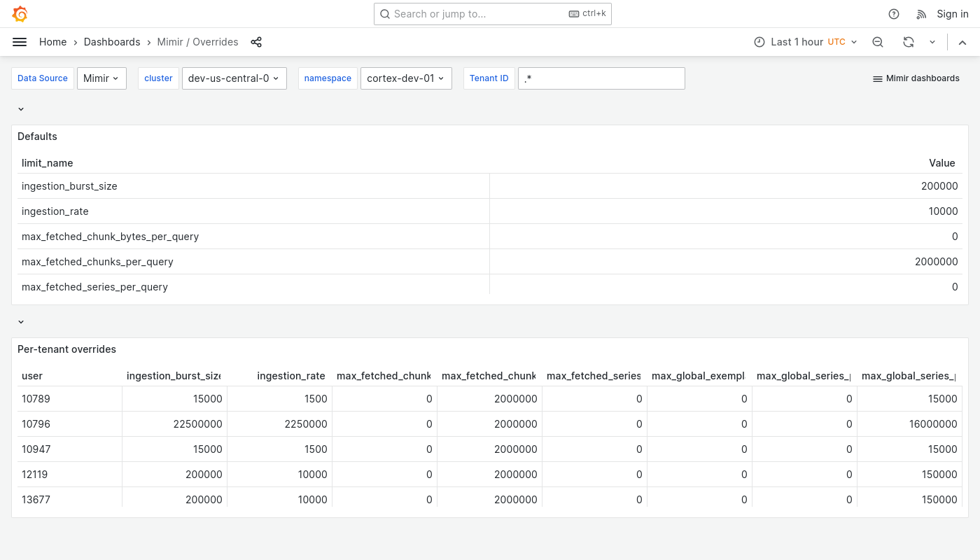Refresh the dashboard using the refresh icon

tap(909, 42)
